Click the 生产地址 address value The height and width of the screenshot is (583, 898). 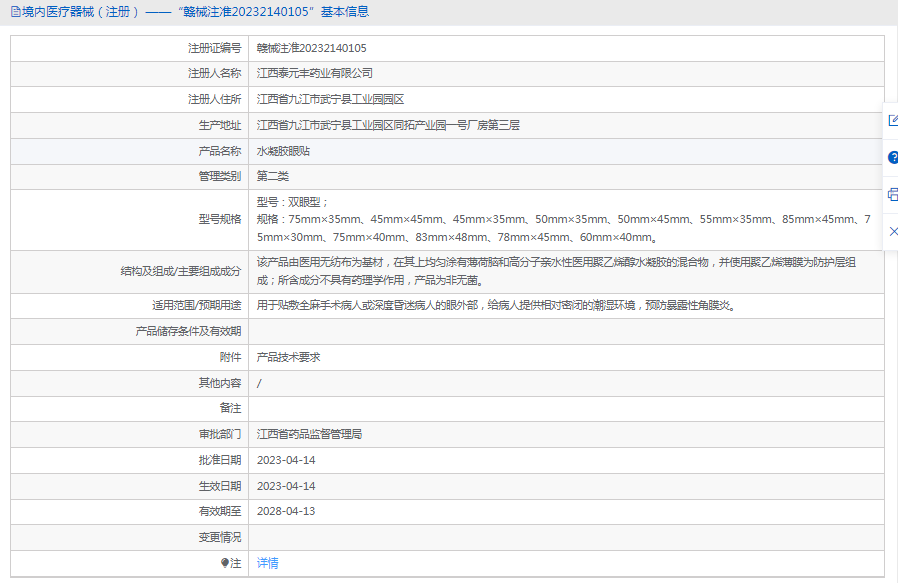coord(388,125)
